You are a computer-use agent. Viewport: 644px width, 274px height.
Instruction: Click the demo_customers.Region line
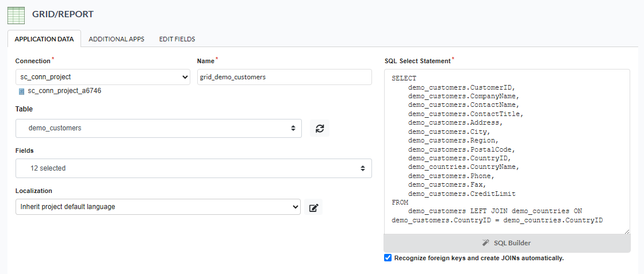[454, 140]
